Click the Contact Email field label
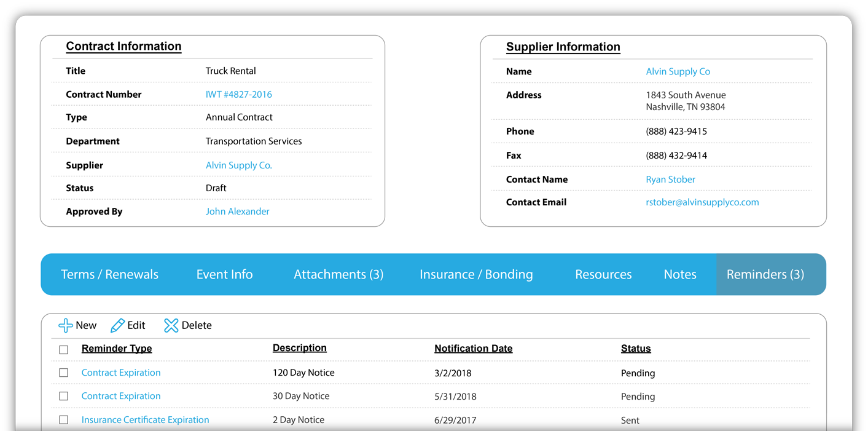The width and height of the screenshot is (868, 431). [x=536, y=202]
